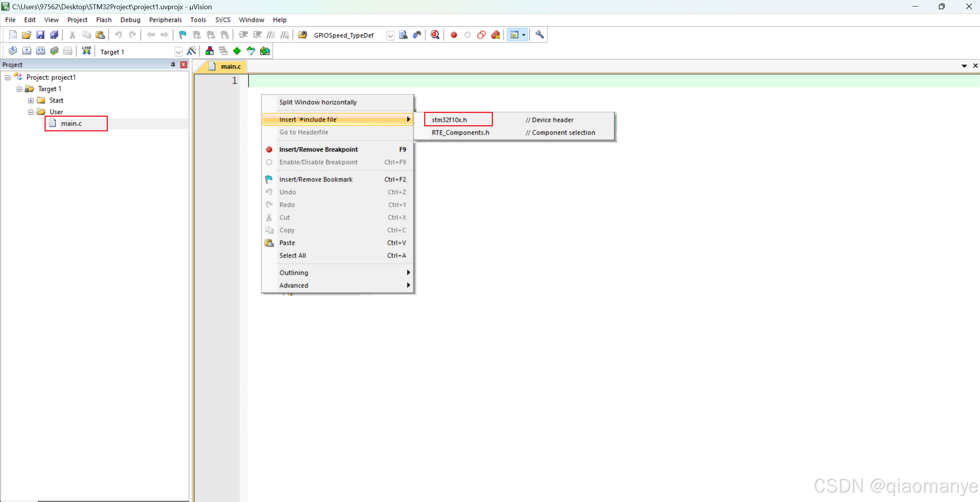Choose stm32f10x.h from include submenu
The width and height of the screenshot is (980, 502).
click(x=449, y=120)
